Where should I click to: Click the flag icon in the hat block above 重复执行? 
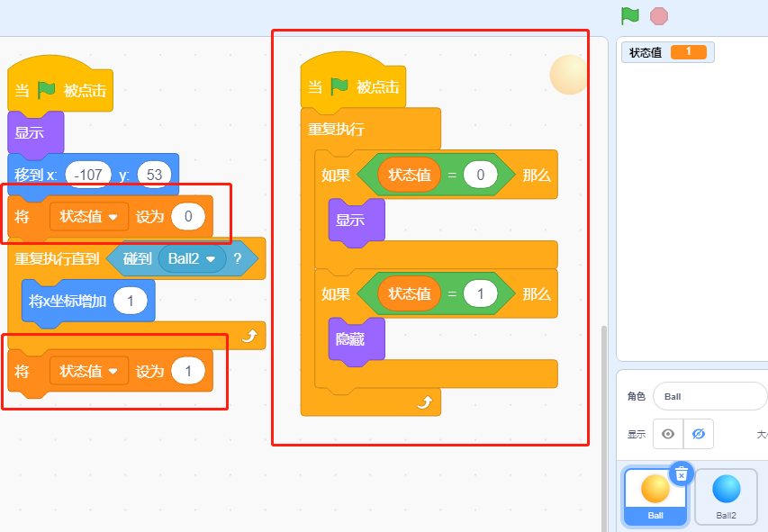(339, 86)
